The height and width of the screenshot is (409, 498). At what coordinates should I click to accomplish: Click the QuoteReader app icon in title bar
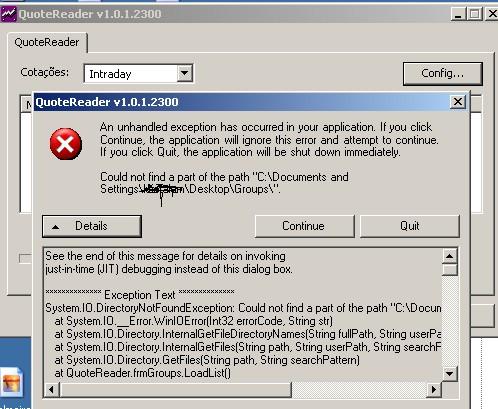(8, 14)
